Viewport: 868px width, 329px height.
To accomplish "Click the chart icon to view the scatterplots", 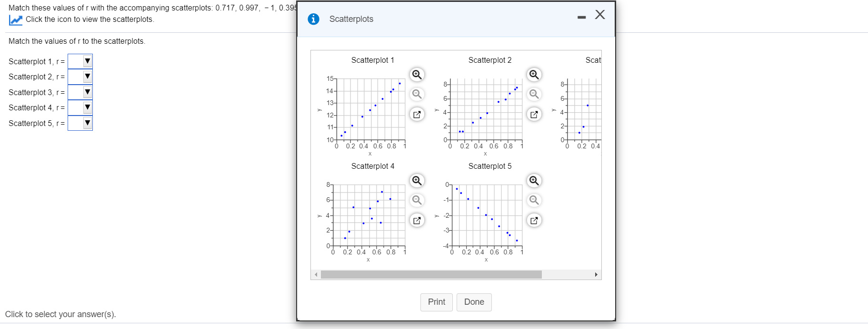I will click(15, 19).
